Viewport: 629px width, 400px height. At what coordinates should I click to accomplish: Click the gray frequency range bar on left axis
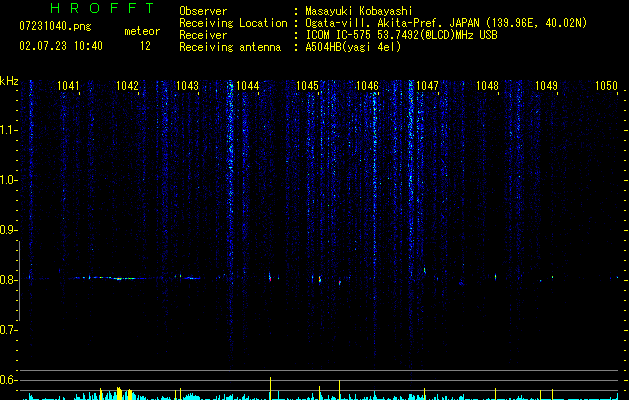tap(19, 281)
